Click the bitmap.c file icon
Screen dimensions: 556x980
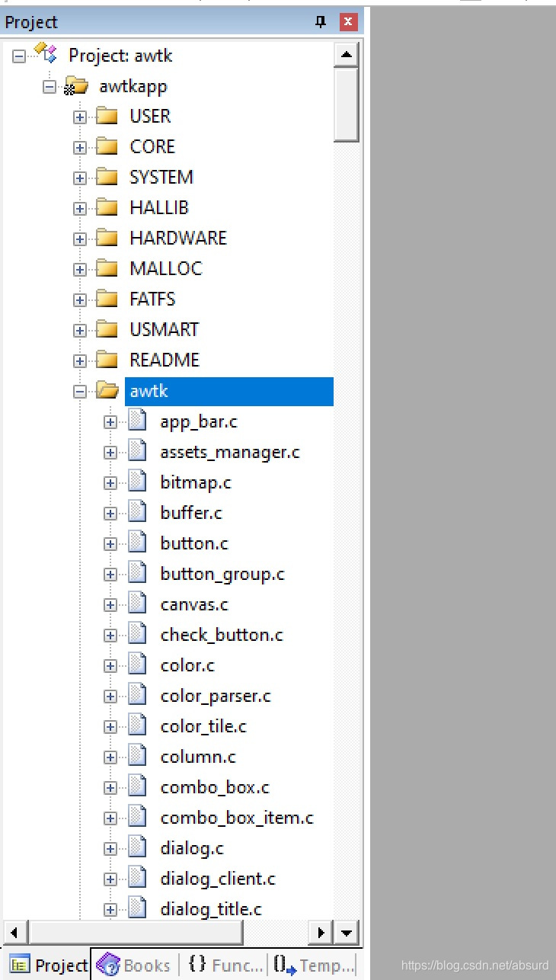[137, 482]
